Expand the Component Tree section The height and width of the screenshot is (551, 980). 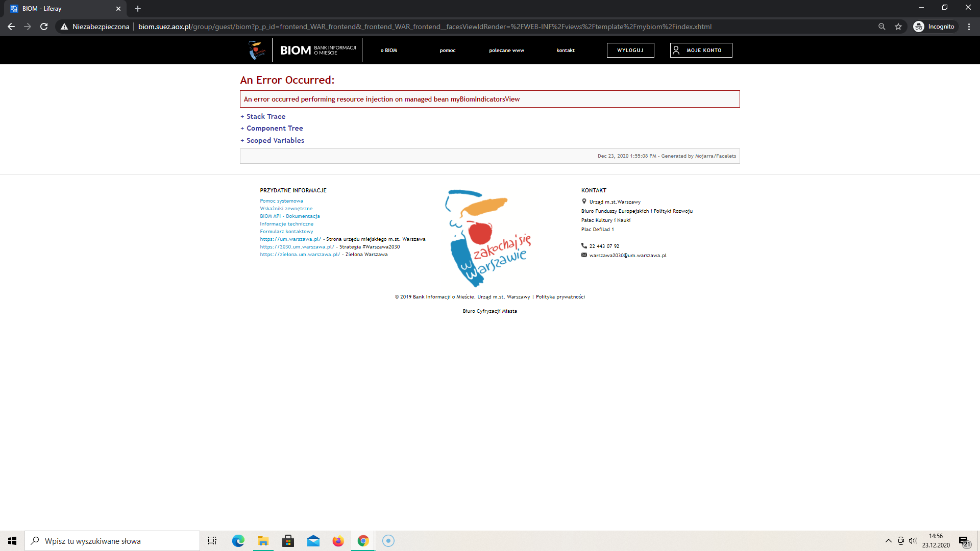coord(274,128)
